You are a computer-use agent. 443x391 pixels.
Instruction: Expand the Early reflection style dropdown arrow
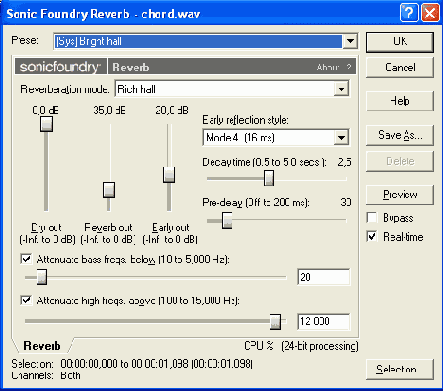coord(341,137)
